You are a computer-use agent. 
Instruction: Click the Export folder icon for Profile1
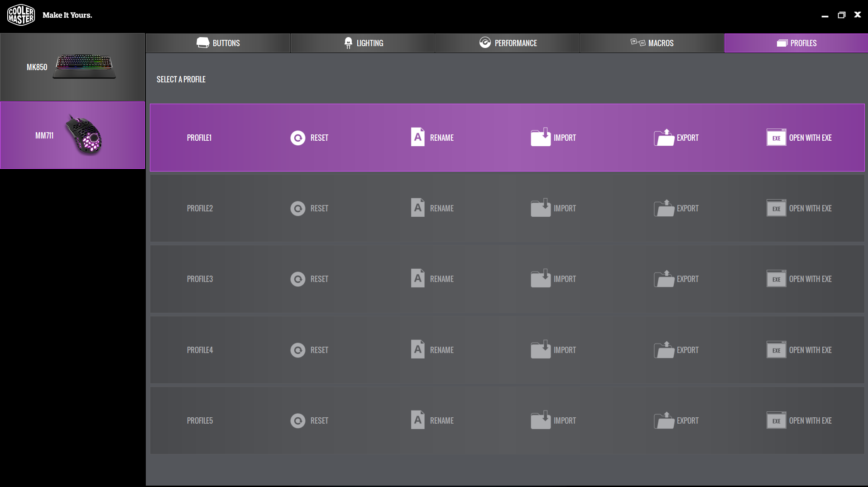pos(664,138)
